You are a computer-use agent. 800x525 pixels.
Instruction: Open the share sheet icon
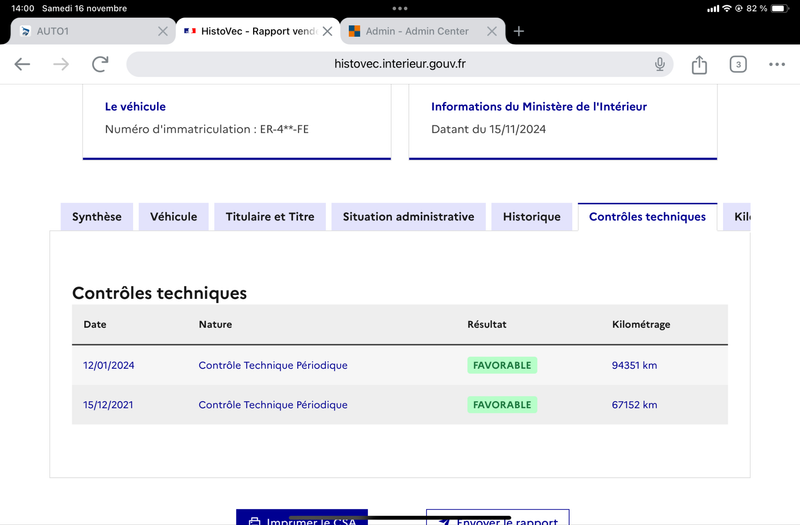point(699,64)
